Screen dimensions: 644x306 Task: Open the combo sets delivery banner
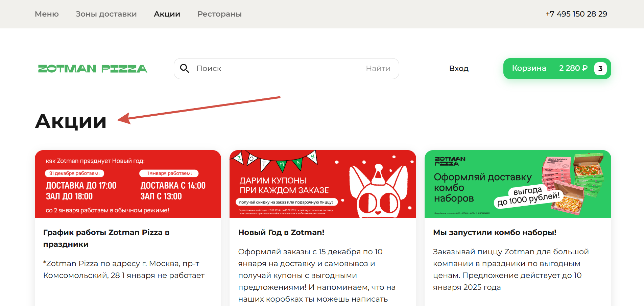point(518,184)
